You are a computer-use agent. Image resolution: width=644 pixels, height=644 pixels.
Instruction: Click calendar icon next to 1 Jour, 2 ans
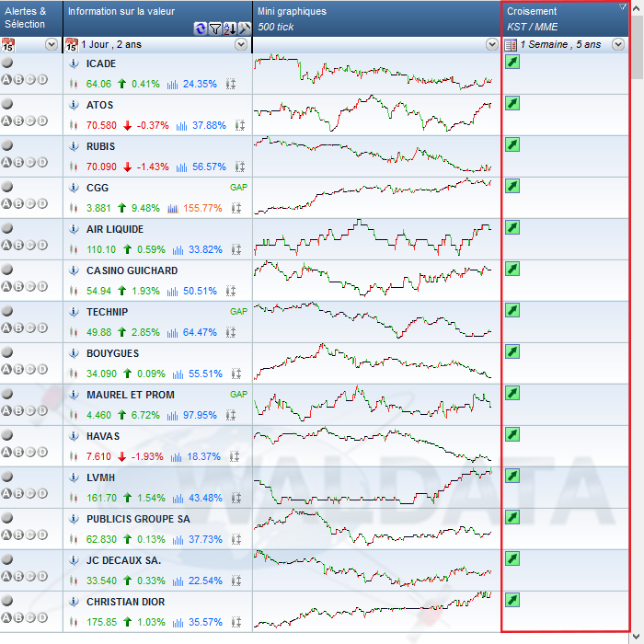[x=72, y=45]
